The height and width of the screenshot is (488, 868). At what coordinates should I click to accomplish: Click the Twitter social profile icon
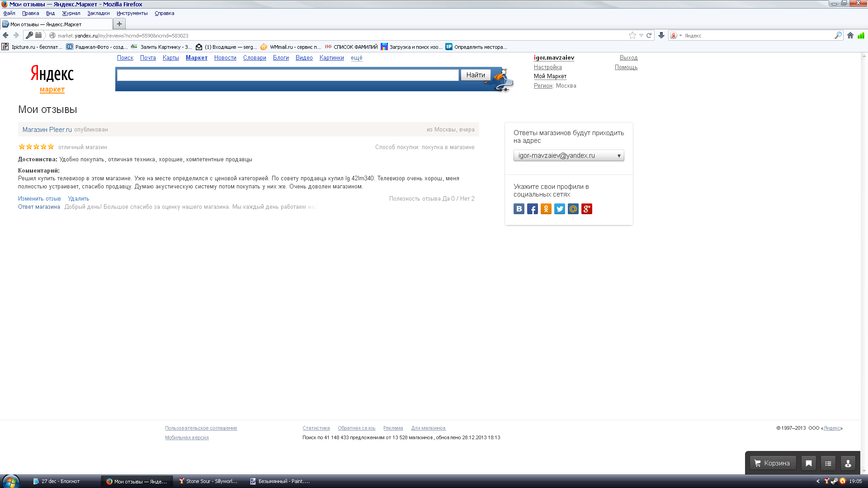coord(560,209)
